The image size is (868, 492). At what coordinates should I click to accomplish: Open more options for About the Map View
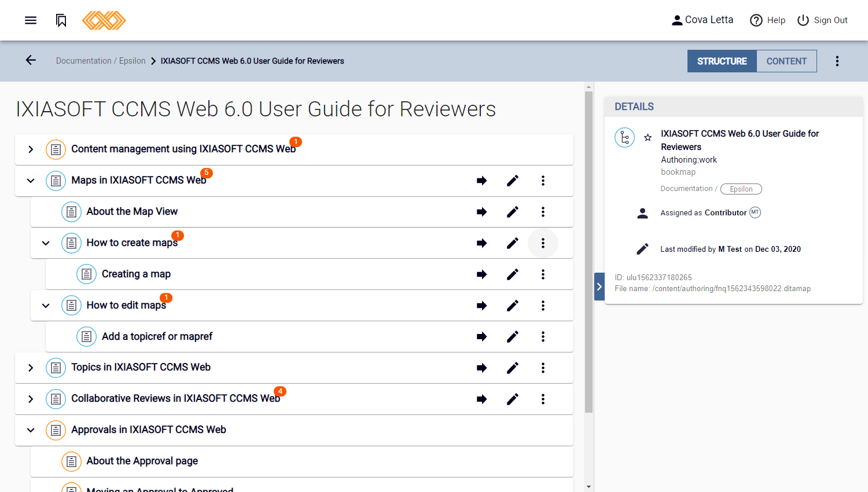click(x=543, y=212)
